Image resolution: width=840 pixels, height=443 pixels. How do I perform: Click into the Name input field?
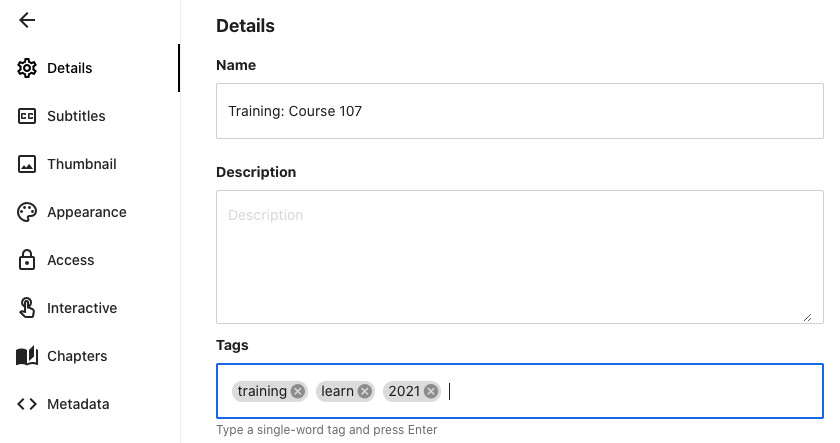point(519,111)
